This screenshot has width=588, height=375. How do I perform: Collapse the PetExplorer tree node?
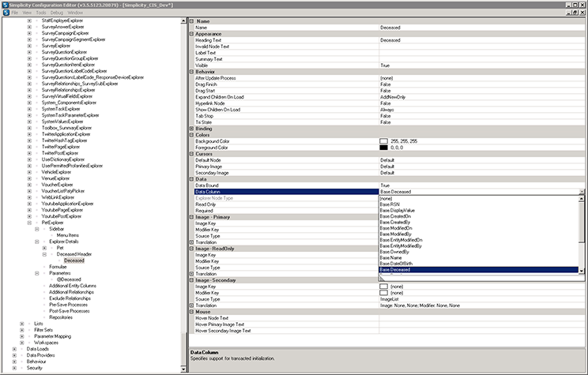29,222
